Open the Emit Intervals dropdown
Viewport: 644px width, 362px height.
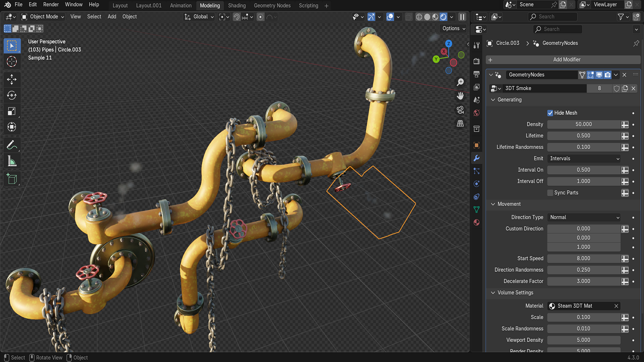[x=584, y=158]
